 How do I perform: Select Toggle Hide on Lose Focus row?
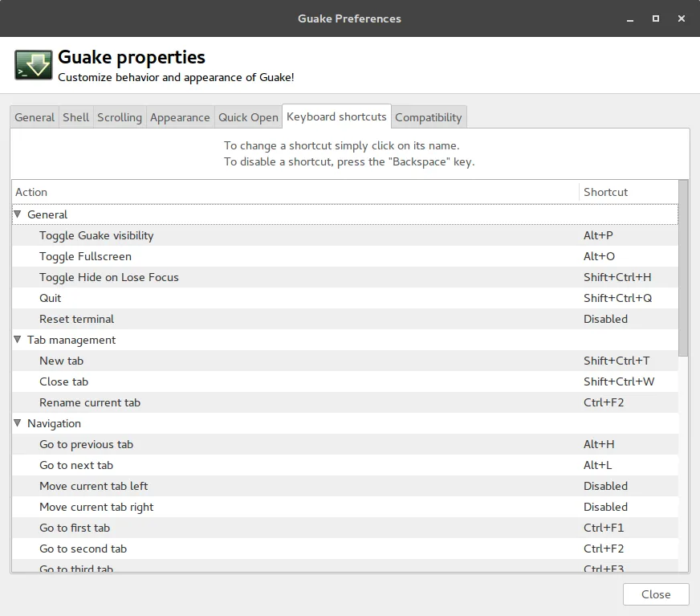(345, 277)
